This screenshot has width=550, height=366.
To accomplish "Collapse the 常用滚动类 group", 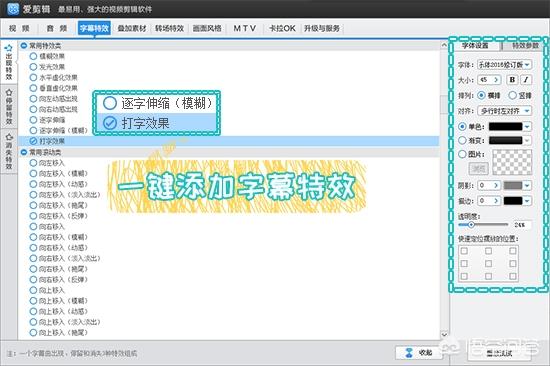I will click(x=24, y=152).
